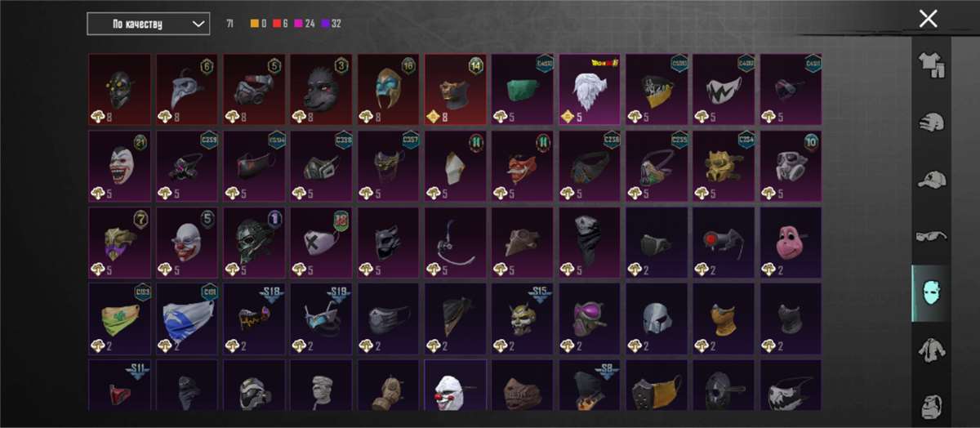Open the shirt and pants outfit category
The width and height of the screenshot is (980, 428).
click(931, 64)
